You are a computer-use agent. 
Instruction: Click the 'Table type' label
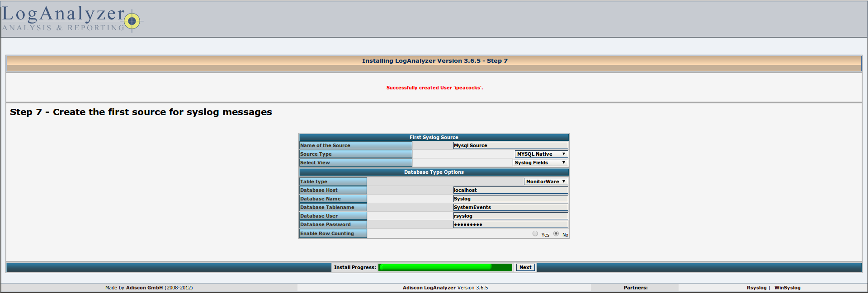pyautogui.click(x=333, y=181)
